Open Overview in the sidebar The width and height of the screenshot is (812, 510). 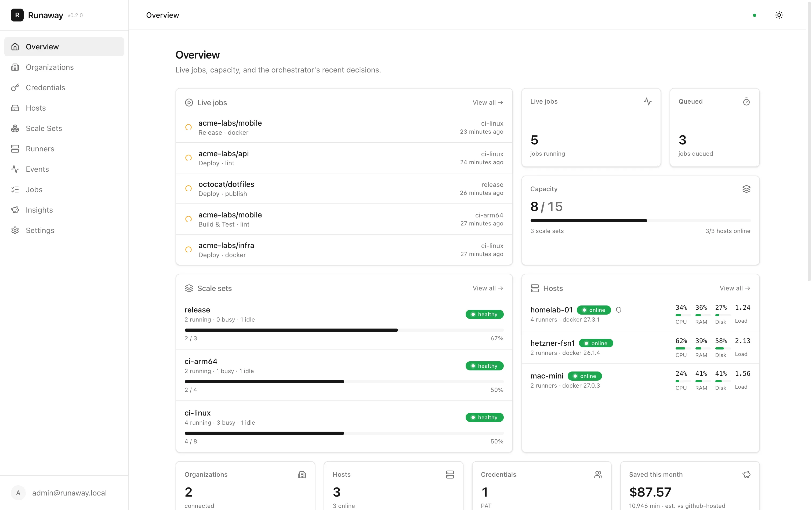point(64,46)
